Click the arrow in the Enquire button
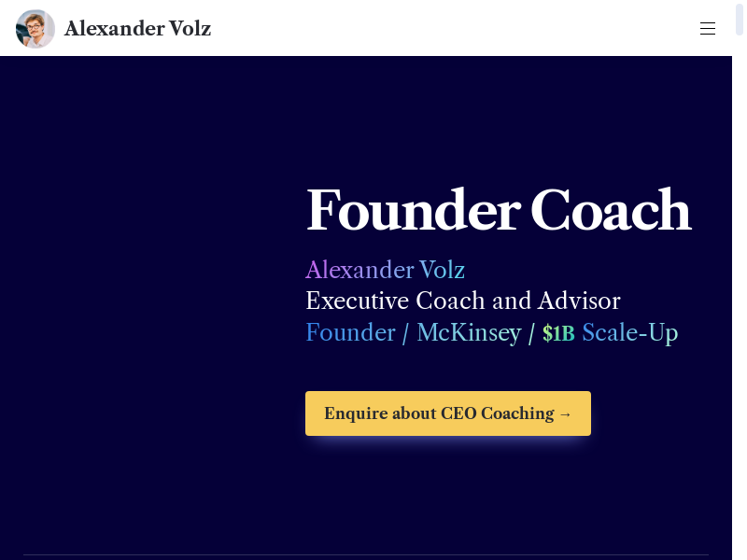 [564, 413]
